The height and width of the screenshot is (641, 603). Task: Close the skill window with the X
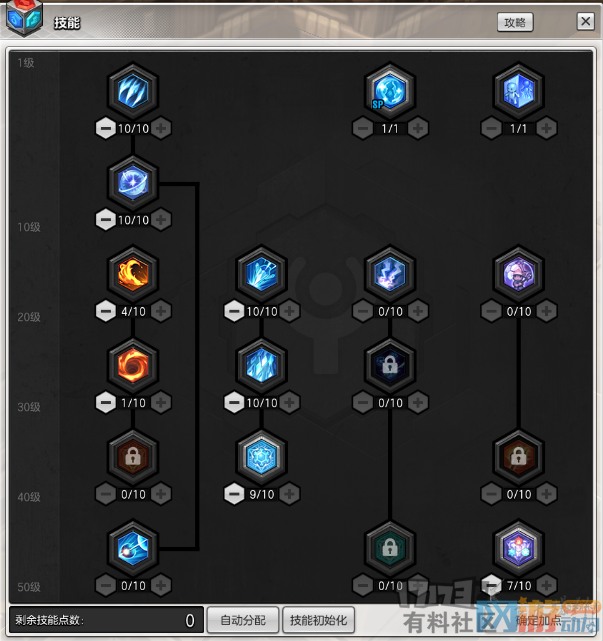585,21
